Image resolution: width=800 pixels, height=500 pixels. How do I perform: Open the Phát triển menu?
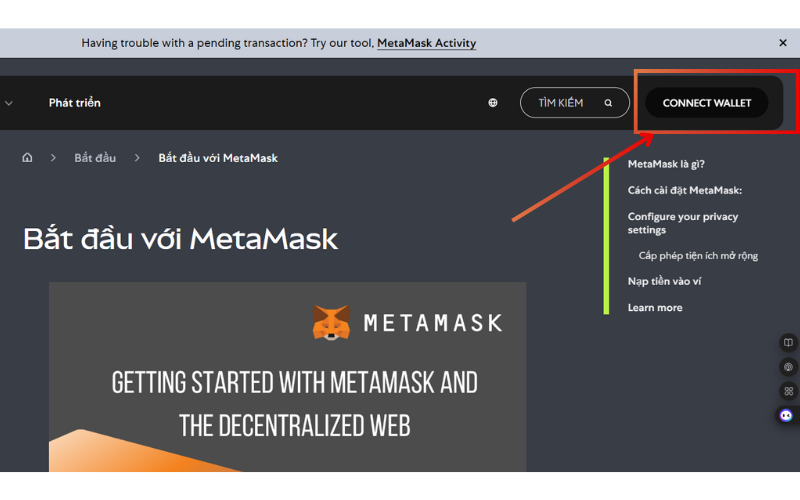tap(74, 103)
